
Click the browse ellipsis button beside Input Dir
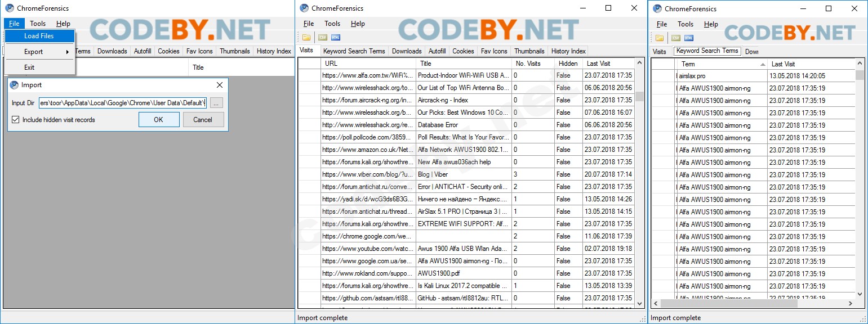[x=216, y=103]
